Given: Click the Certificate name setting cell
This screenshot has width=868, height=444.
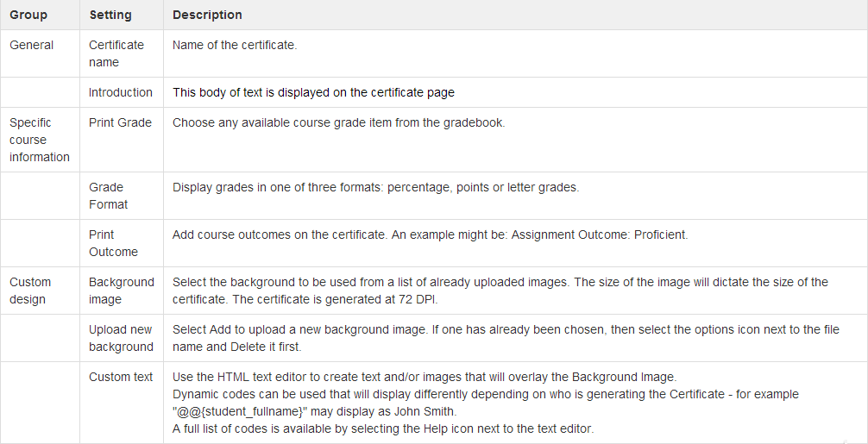Looking at the screenshot, I should pos(116,53).
